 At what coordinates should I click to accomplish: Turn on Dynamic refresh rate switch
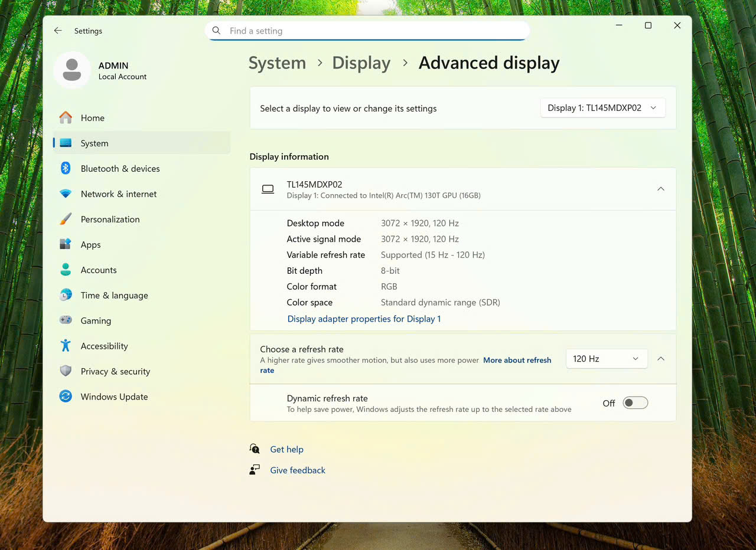click(636, 403)
